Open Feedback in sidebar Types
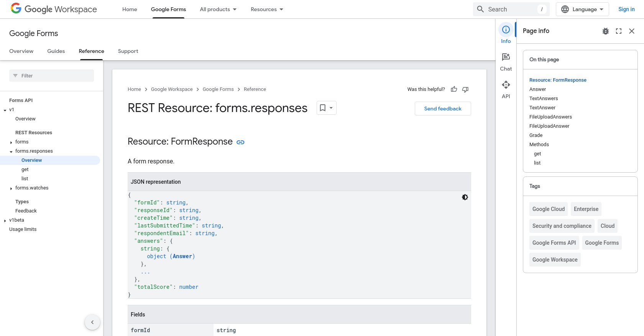This screenshot has height=336, width=644. (x=26, y=211)
